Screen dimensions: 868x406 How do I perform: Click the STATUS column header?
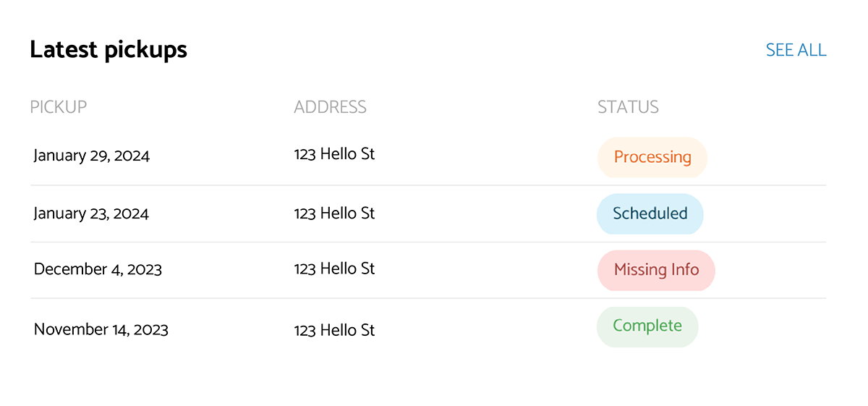tap(628, 107)
